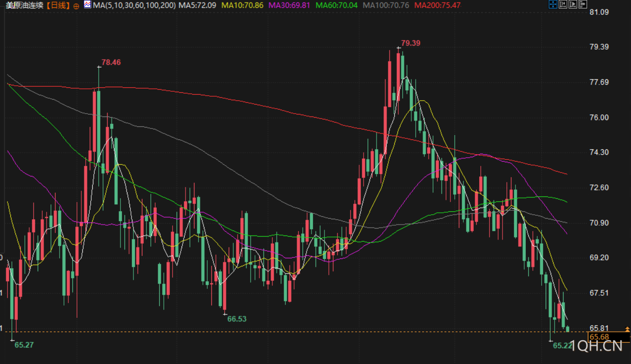The width and height of the screenshot is (631, 364).
Task: Click the chart playback arrow icon
Action: click(573, 4)
